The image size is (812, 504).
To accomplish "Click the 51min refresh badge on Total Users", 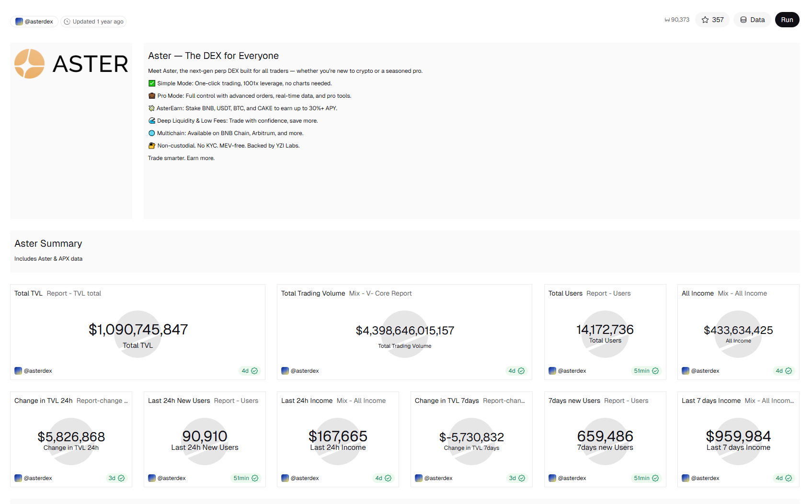I will 646,371.
